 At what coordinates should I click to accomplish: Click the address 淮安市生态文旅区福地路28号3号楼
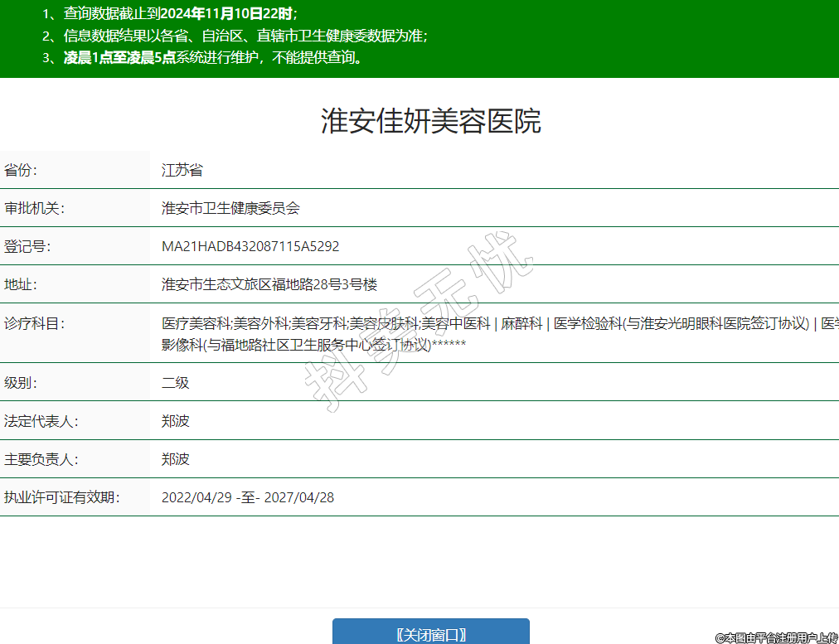(269, 284)
